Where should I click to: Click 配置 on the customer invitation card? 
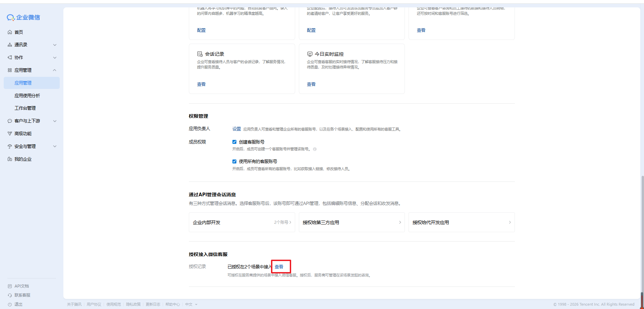[x=311, y=30]
